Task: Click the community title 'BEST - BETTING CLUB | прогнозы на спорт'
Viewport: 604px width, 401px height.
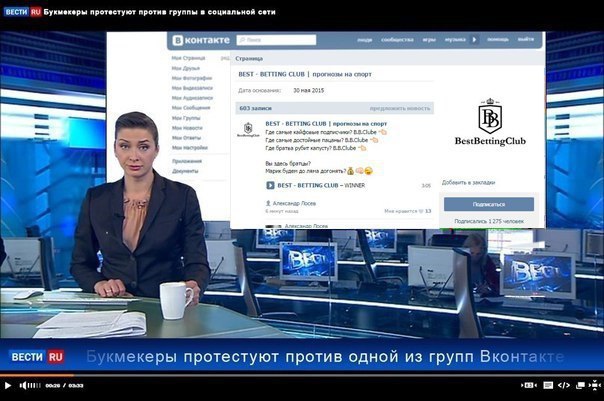Action: (305, 74)
